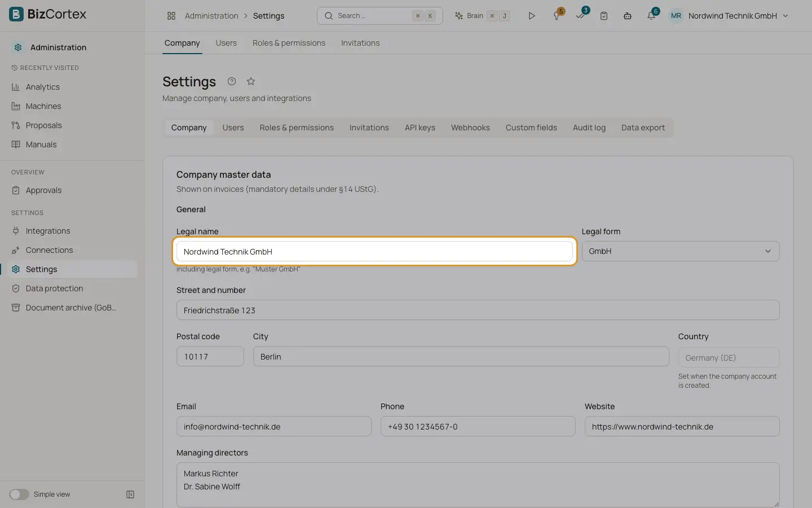Click the Street and number field
The image size is (812, 508).
tap(478, 310)
